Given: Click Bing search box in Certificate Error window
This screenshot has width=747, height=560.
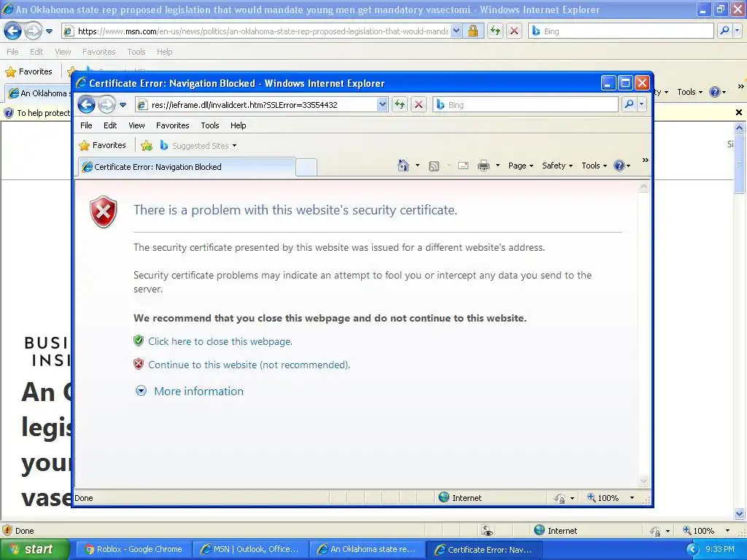Looking at the screenshot, I should click(525, 105).
